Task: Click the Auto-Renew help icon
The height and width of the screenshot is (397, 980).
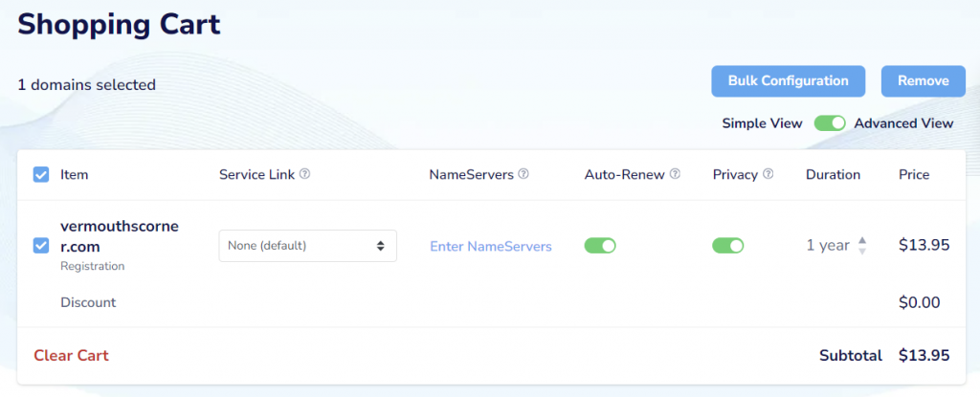Action: point(675,175)
